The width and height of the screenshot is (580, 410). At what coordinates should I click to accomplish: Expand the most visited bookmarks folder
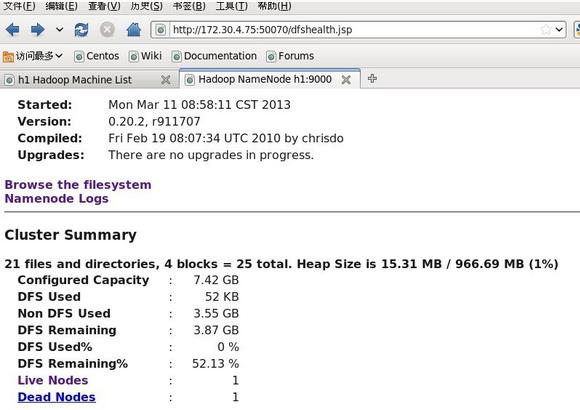[33, 56]
